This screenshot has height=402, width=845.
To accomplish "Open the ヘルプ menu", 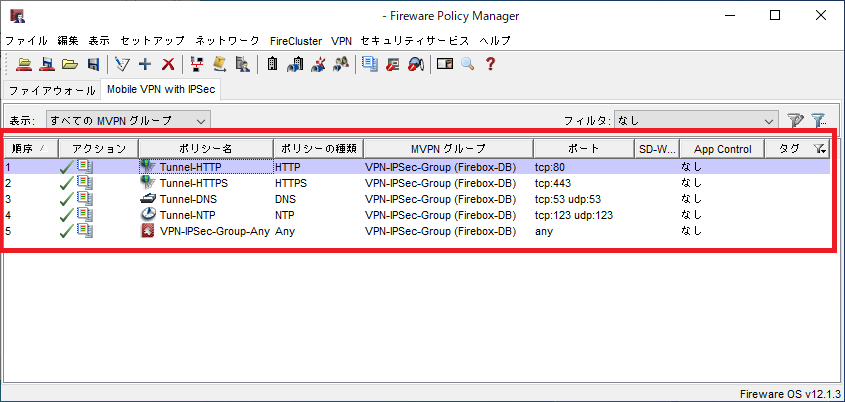I will coord(495,41).
